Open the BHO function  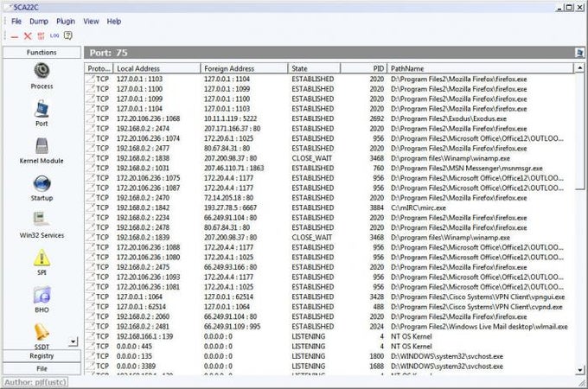coord(42,300)
